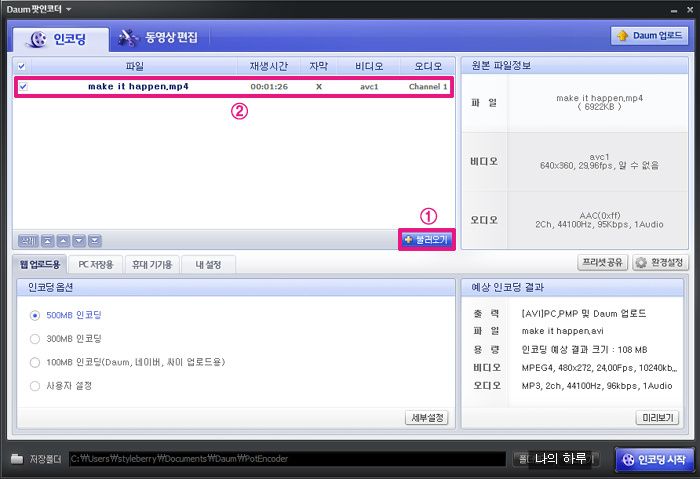The image size is (700, 479).
Task: Click the 재생시간 column header
Action: tap(269, 66)
